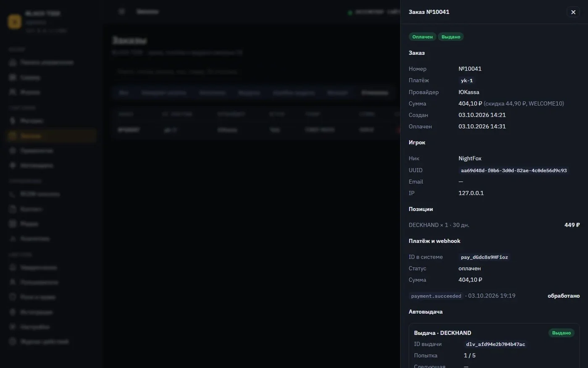Image resolution: width=588 pixels, height=368 pixels.
Task: Click the green Оплачен status badge
Action: pyautogui.click(x=422, y=37)
